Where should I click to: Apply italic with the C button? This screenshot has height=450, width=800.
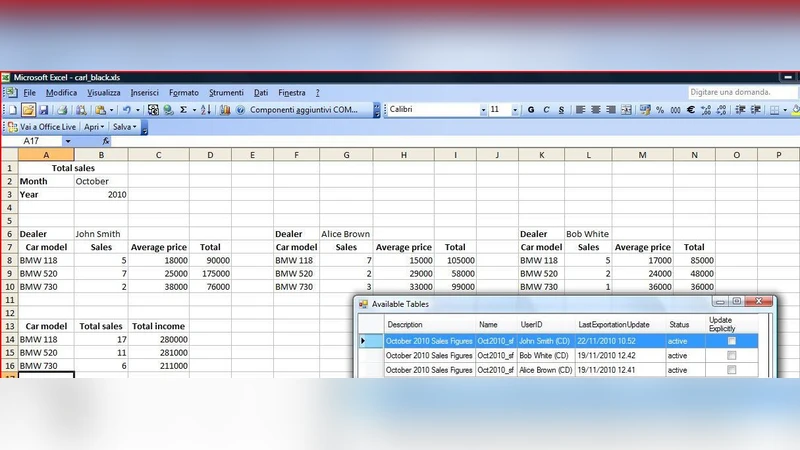[x=546, y=110]
